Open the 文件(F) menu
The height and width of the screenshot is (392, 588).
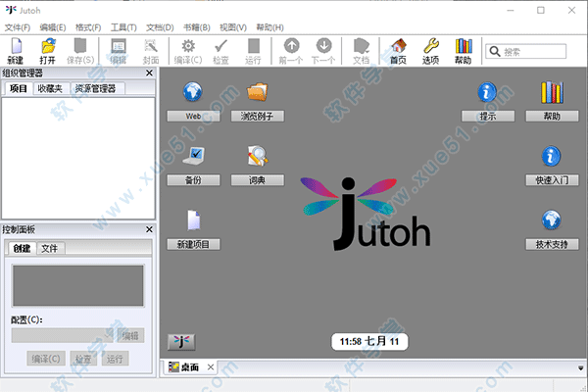coord(18,27)
